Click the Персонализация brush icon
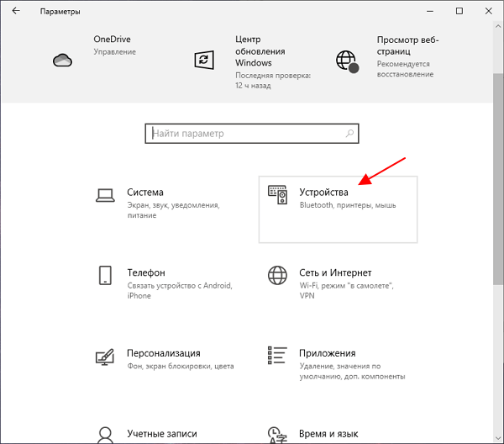The width and height of the screenshot is (504, 444). click(x=106, y=357)
